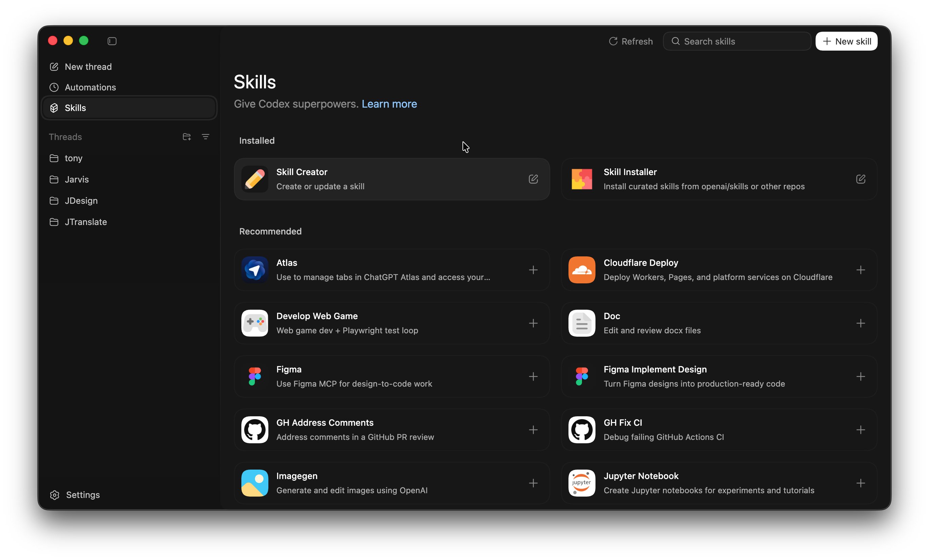This screenshot has height=560, width=929.
Task: Open Automations in the sidebar
Action: pos(90,87)
